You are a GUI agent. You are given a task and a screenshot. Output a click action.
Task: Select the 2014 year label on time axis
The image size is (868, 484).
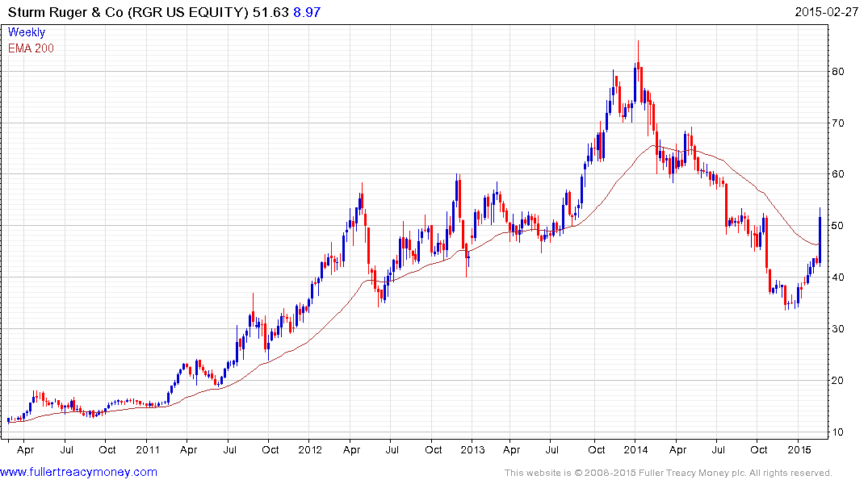pos(635,449)
